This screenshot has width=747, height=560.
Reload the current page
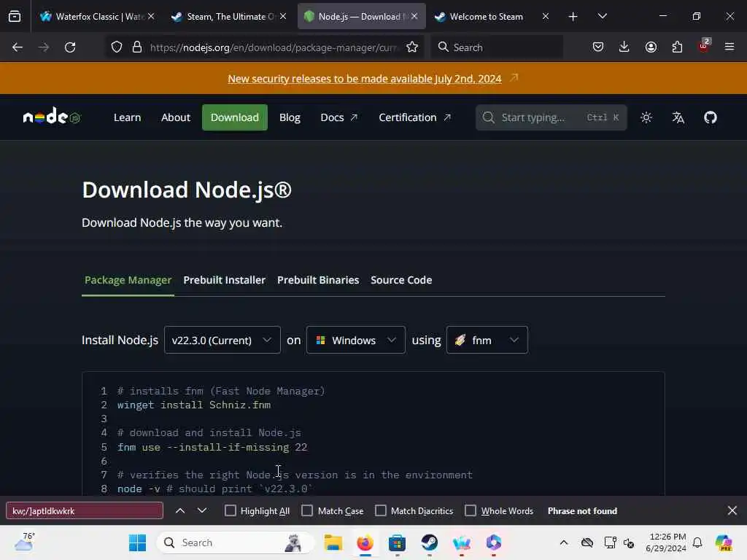(x=70, y=47)
